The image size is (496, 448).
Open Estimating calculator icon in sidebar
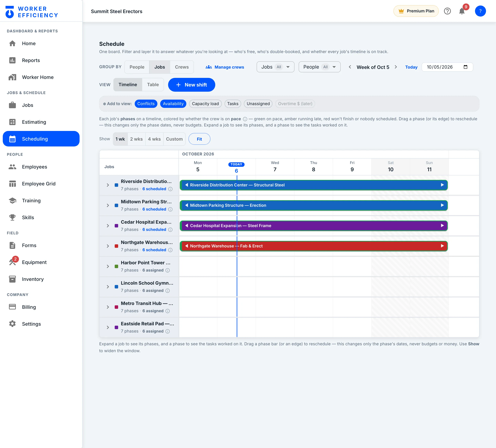click(12, 122)
